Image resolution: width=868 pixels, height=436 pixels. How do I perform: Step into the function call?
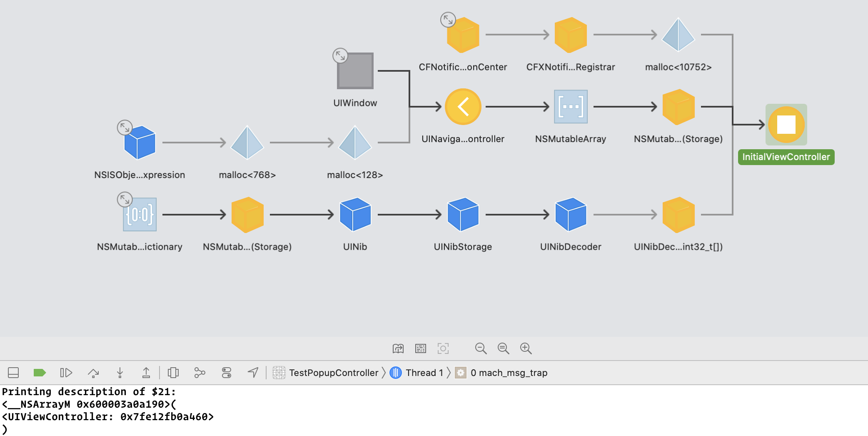(x=120, y=373)
